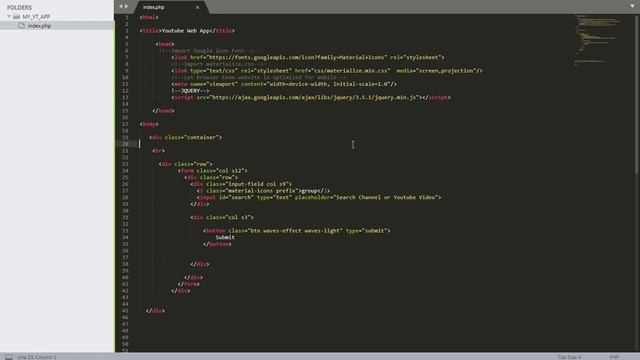Image resolution: width=640 pixels, height=360 pixels.
Task: Click the div class col s3 line
Action: pyautogui.click(x=222, y=218)
